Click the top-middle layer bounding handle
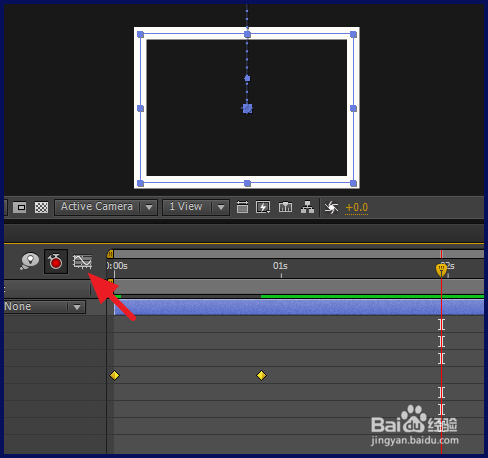488x458 pixels. [x=247, y=34]
